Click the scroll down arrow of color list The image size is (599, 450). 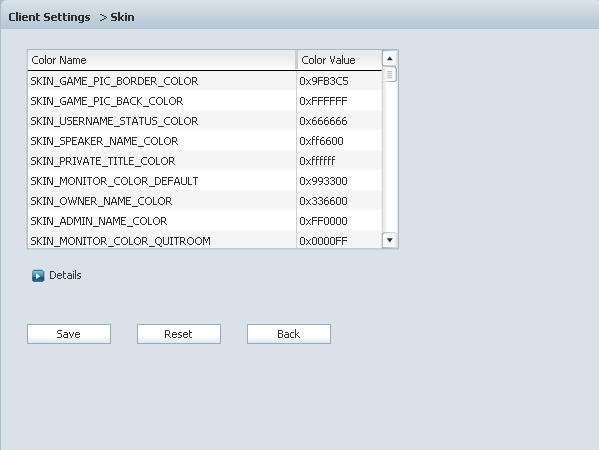point(390,240)
